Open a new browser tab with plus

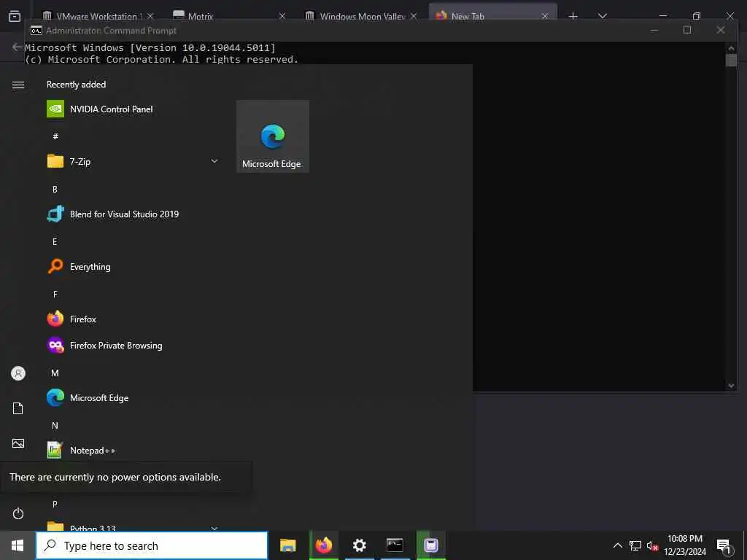tap(573, 16)
